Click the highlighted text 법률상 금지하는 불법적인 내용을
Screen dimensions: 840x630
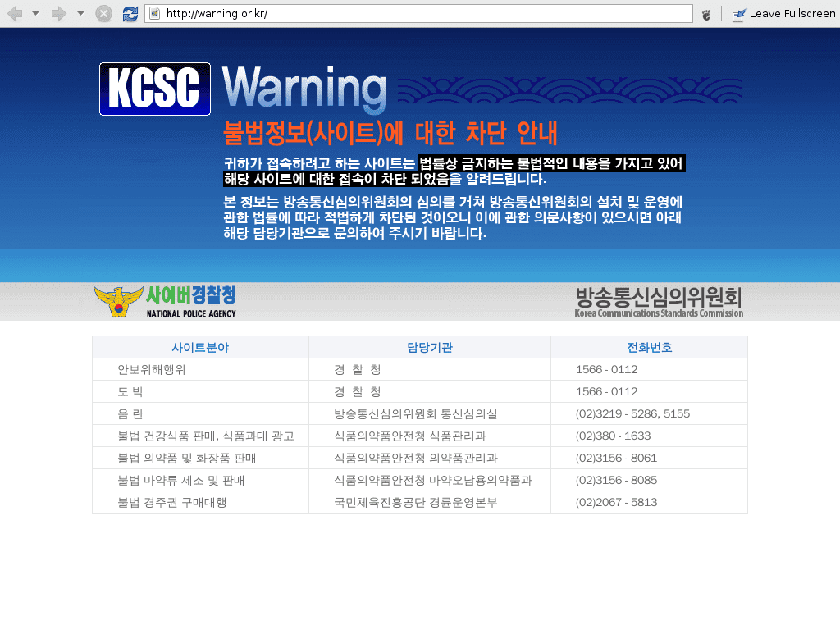(514, 163)
